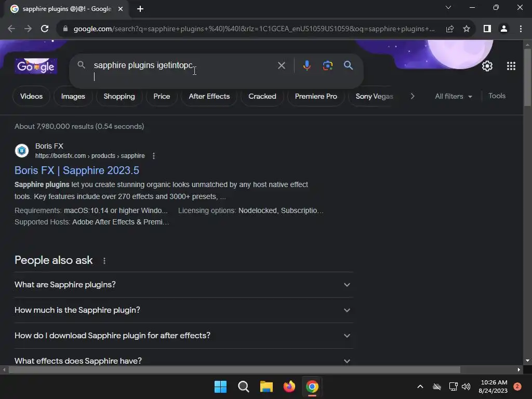Show hidden system tray icons

(x=420, y=387)
